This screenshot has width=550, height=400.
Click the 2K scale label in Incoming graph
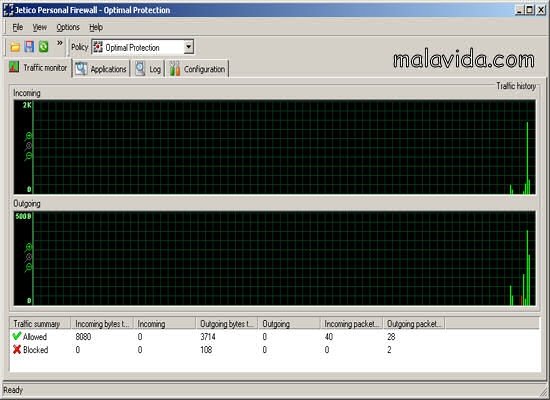27,105
